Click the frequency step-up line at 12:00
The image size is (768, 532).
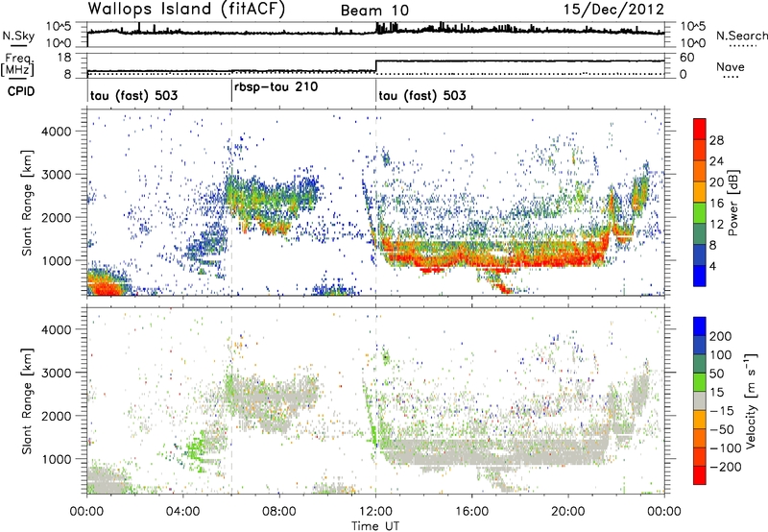tap(375, 66)
